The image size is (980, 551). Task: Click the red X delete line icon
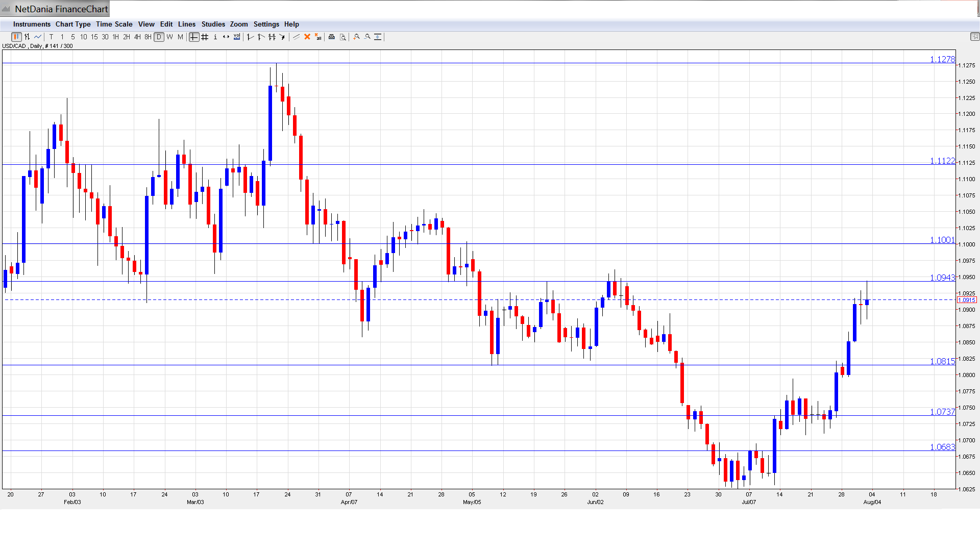pyautogui.click(x=307, y=37)
